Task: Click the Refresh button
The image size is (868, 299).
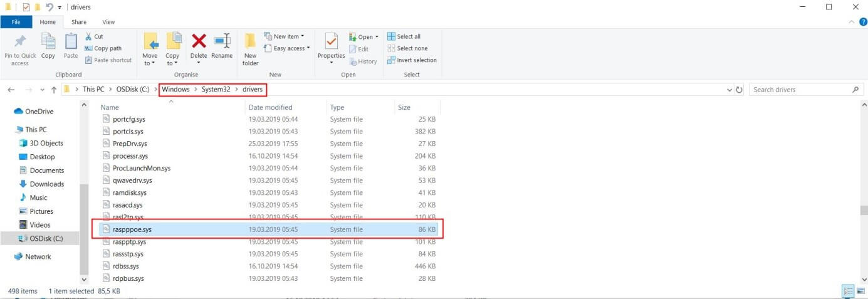Action: [740, 90]
